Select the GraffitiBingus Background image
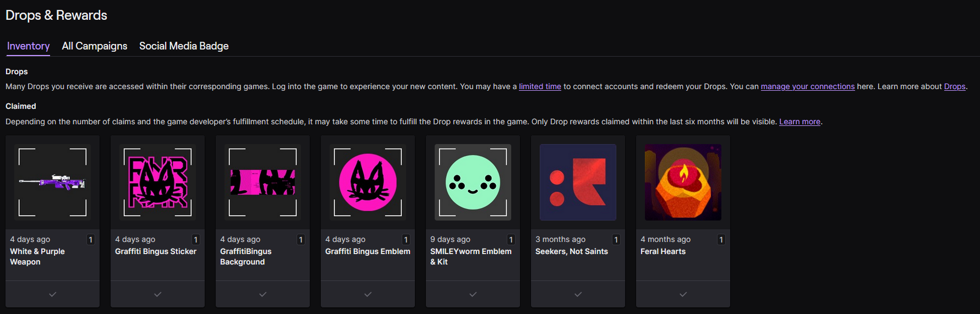This screenshot has height=314, width=980. point(262,182)
